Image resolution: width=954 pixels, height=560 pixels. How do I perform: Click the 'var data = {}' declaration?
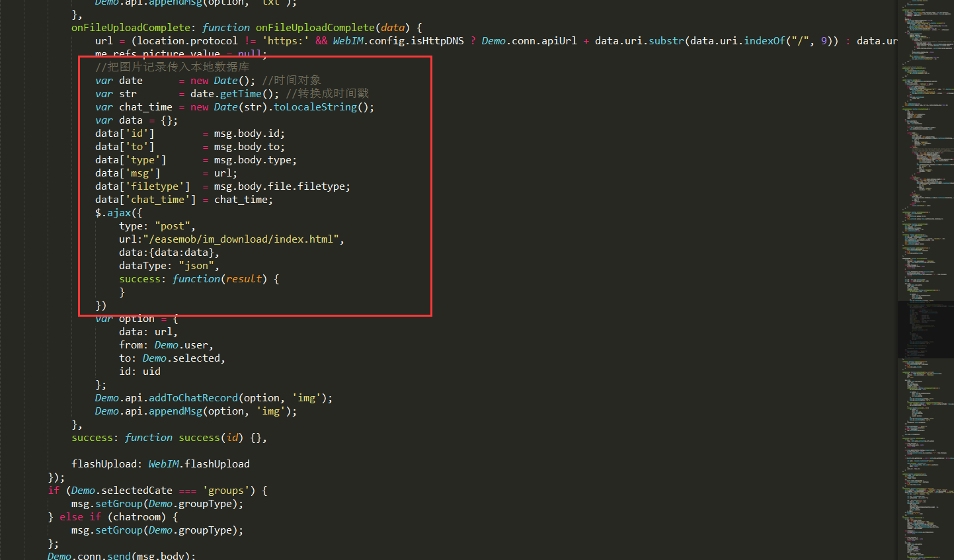pos(136,120)
